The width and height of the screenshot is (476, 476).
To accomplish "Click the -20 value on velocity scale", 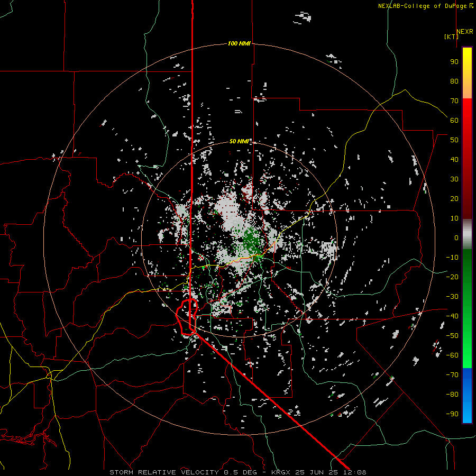I will click(x=452, y=277).
